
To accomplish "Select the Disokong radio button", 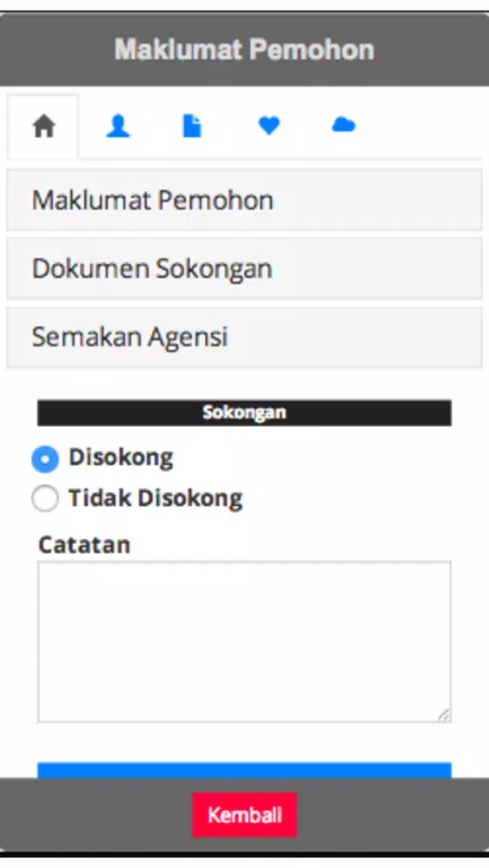I will tap(45, 459).
